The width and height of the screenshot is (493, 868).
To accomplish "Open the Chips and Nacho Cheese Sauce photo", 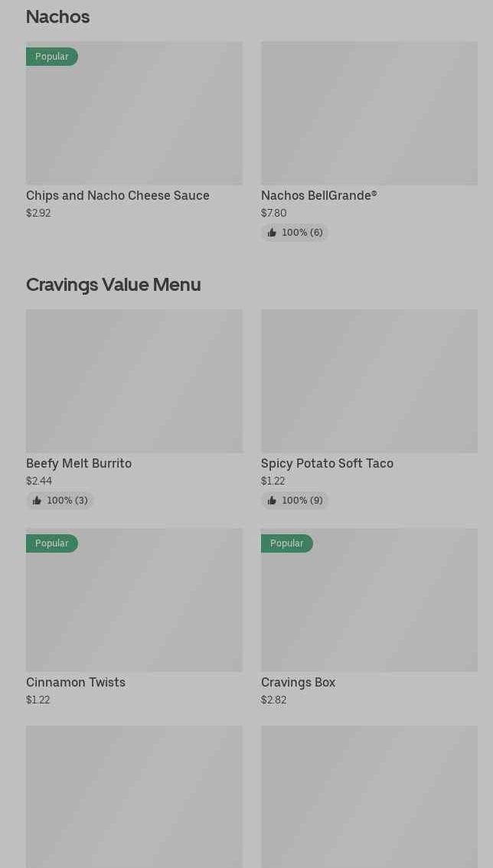I will tap(134, 121).
